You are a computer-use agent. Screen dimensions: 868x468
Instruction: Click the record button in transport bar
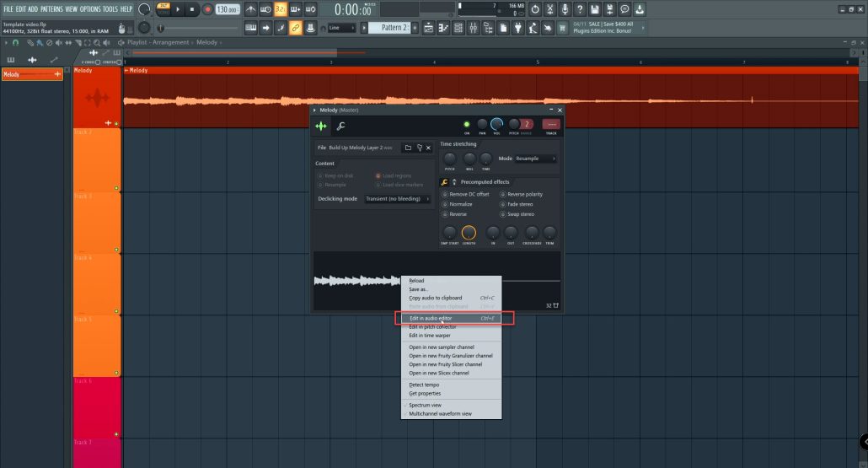click(x=207, y=9)
